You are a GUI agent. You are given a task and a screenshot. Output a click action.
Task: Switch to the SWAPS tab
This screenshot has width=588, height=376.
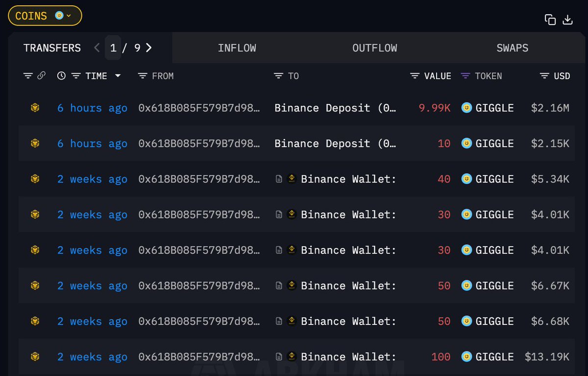click(512, 48)
